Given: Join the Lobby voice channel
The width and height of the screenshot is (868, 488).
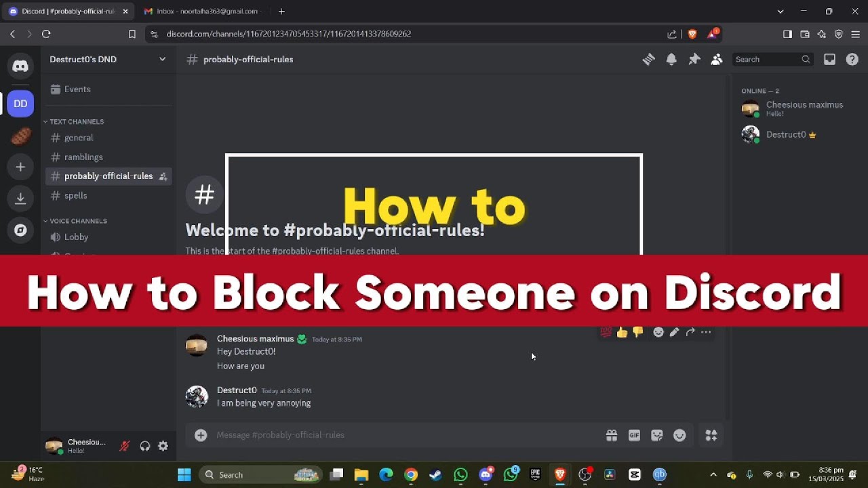Looking at the screenshot, I should (108, 237).
